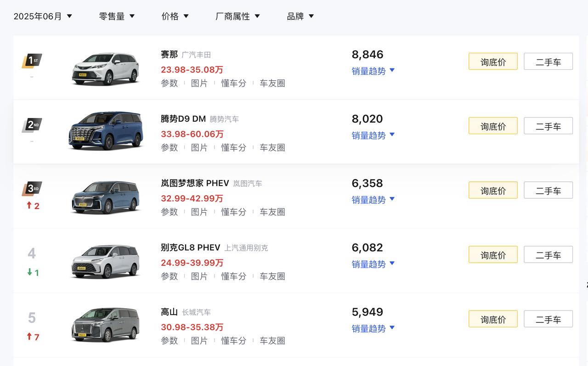
Task: Click the 3rd place rank badge icon
Action: (x=32, y=189)
